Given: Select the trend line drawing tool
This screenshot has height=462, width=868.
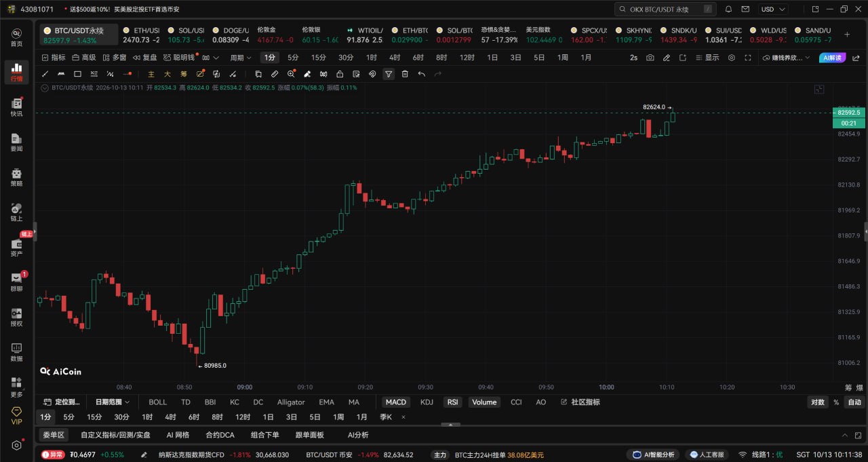Looking at the screenshot, I should pos(45,74).
